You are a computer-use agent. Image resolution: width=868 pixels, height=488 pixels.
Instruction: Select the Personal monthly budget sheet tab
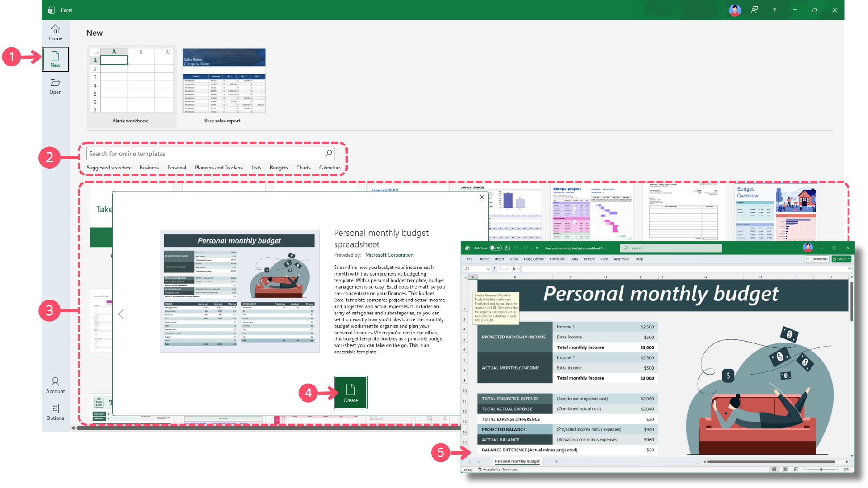(517, 461)
